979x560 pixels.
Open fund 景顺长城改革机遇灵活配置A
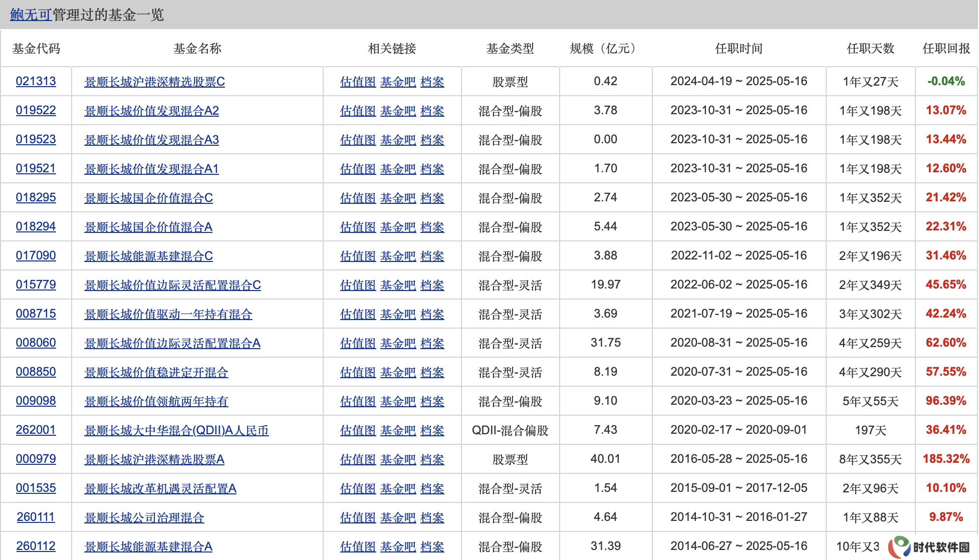tap(160, 488)
